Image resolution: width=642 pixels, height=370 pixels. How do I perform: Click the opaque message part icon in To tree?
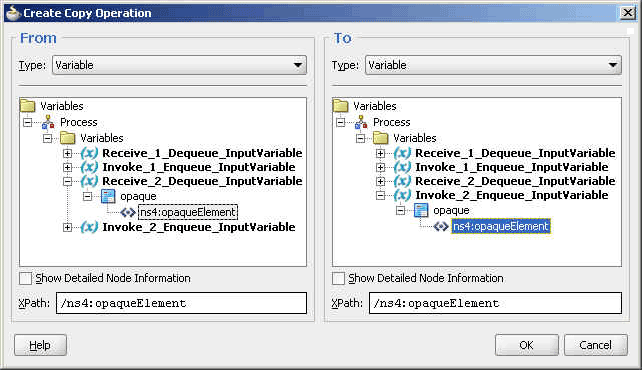pos(421,210)
